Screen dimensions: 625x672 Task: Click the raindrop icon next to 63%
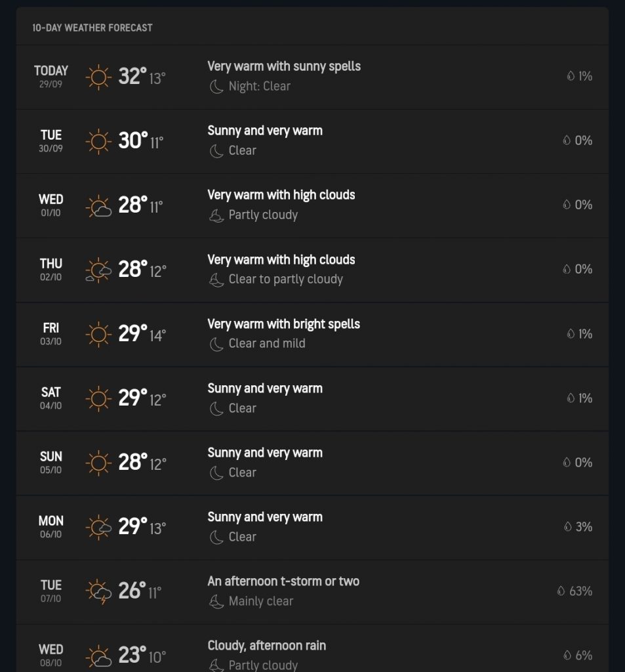(x=561, y=591)
